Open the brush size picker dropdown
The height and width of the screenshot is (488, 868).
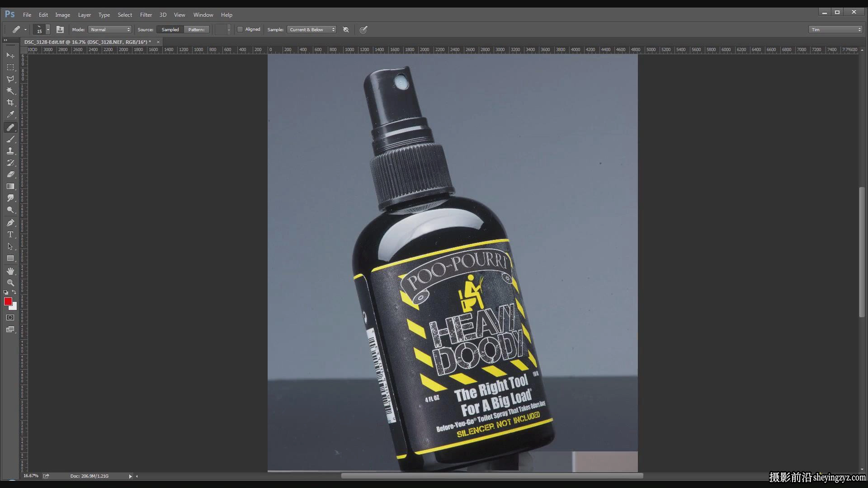(48, 29)
